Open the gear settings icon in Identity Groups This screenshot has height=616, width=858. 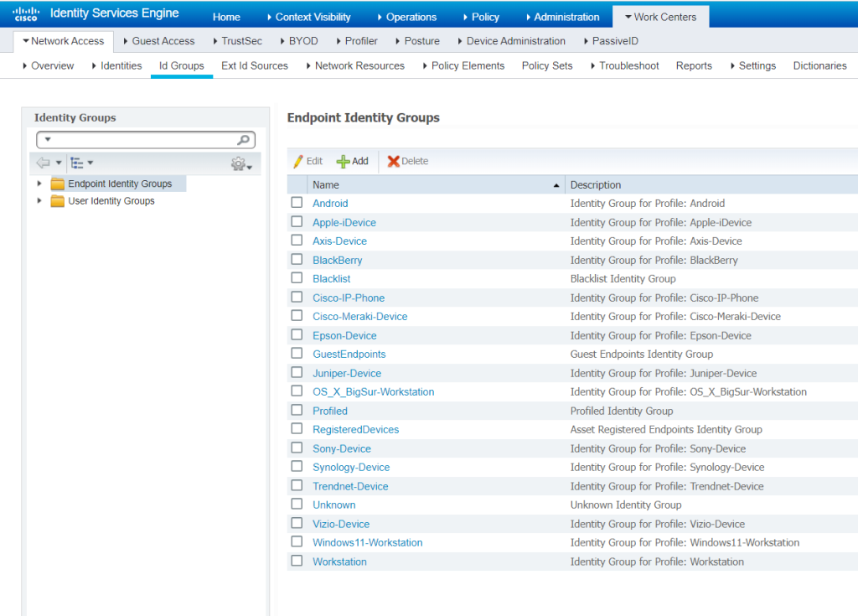click(238, 163)
